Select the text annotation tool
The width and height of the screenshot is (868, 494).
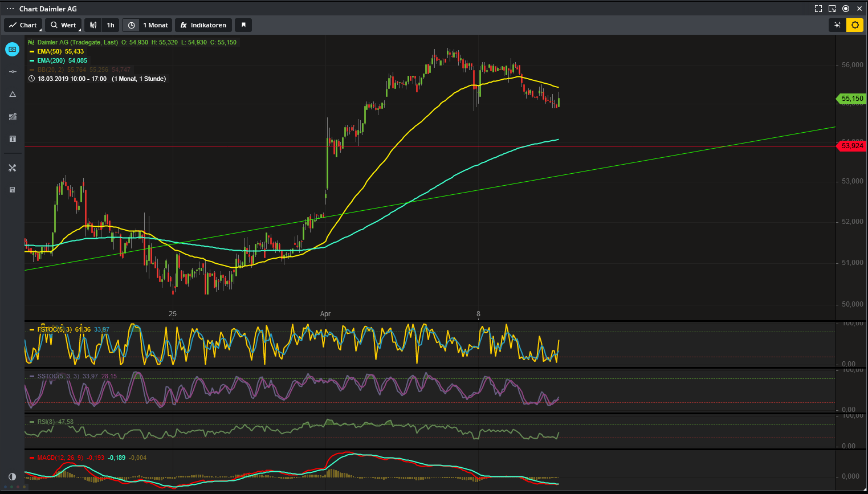tap(13, 139)
